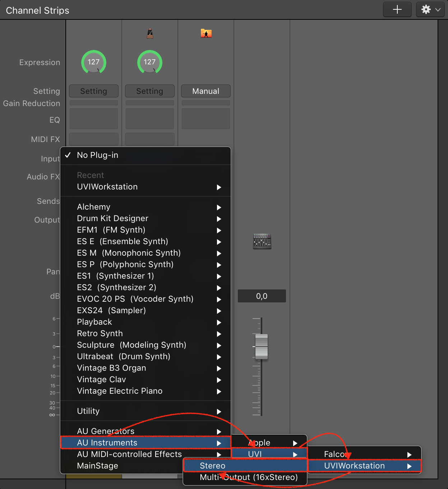Choose Multi-Output (16xStereo) option

click(x=245, y=477)
